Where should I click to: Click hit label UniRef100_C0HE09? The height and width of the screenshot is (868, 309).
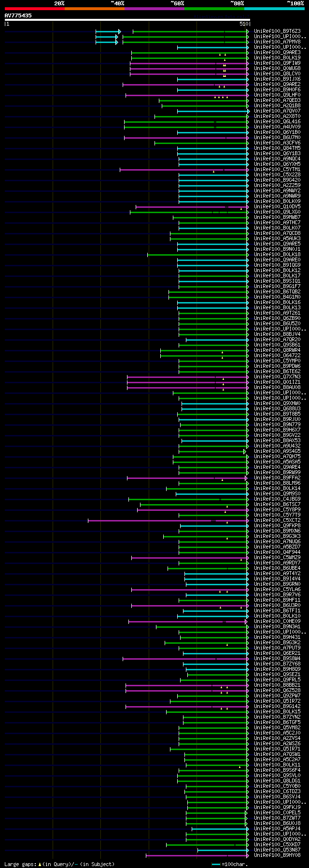pyautogui.click(x=277, y=622)
